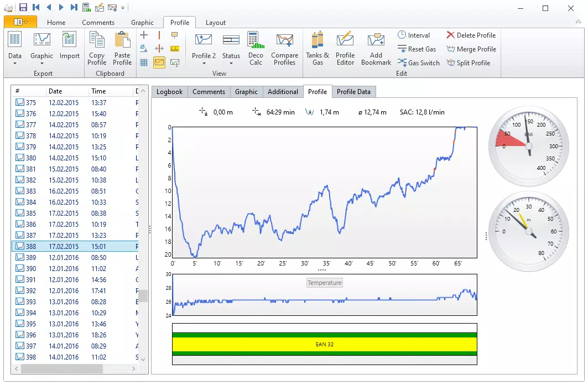The width and height of the screenshot is (588, 385).
Task: Open Logbook panel tab
Action: coord(169,91)
